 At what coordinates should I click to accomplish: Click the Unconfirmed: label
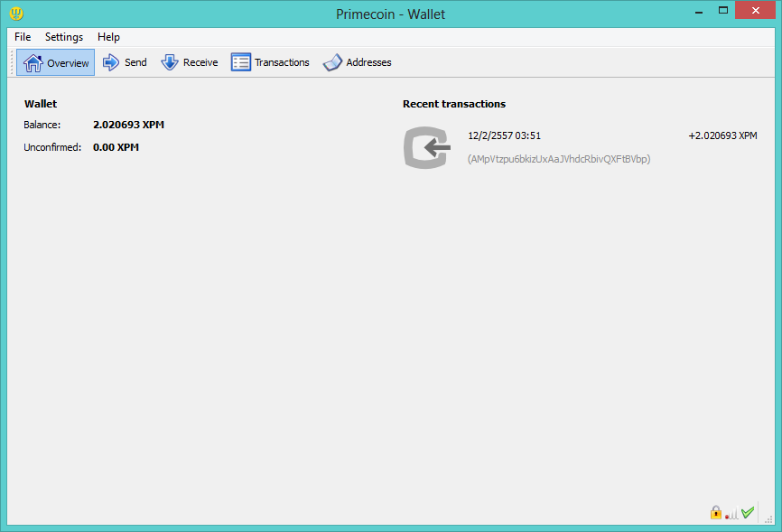pos(52,147)
